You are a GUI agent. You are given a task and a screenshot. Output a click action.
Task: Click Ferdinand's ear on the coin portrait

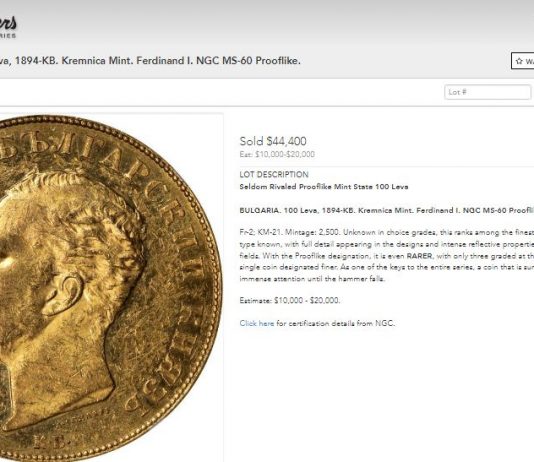pyautogui.click(x=65, y=294)
